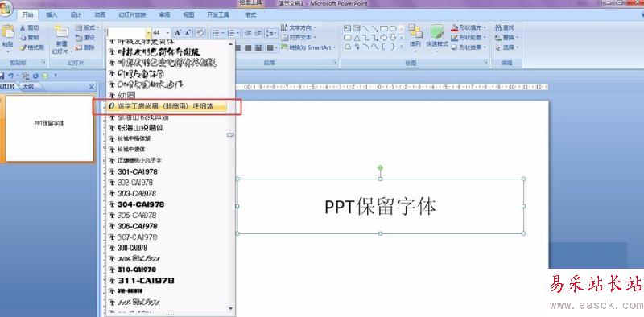Click the Paste (粘贴) icon
The height and width of the screenshot is (317, 644).
7,31
